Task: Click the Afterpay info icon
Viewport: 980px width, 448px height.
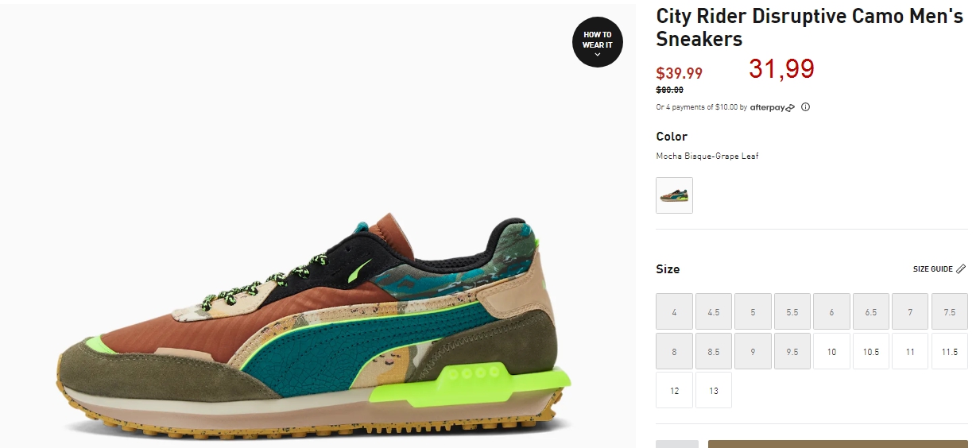Action: pos(805,107)
